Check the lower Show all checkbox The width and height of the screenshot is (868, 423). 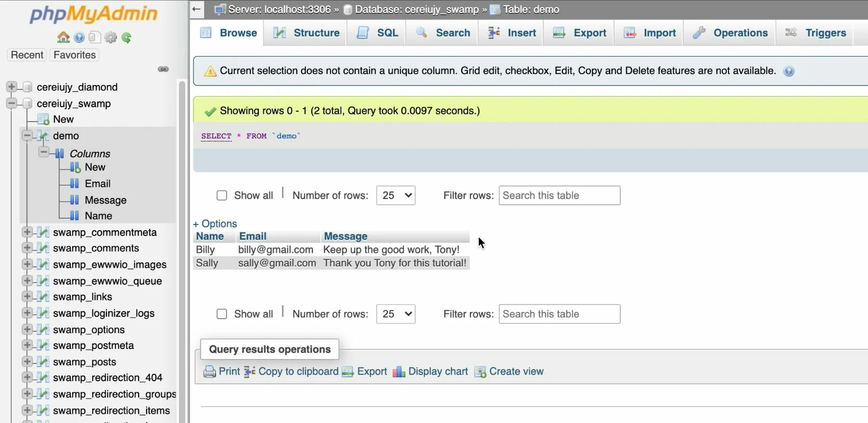(x=222, y=314)
